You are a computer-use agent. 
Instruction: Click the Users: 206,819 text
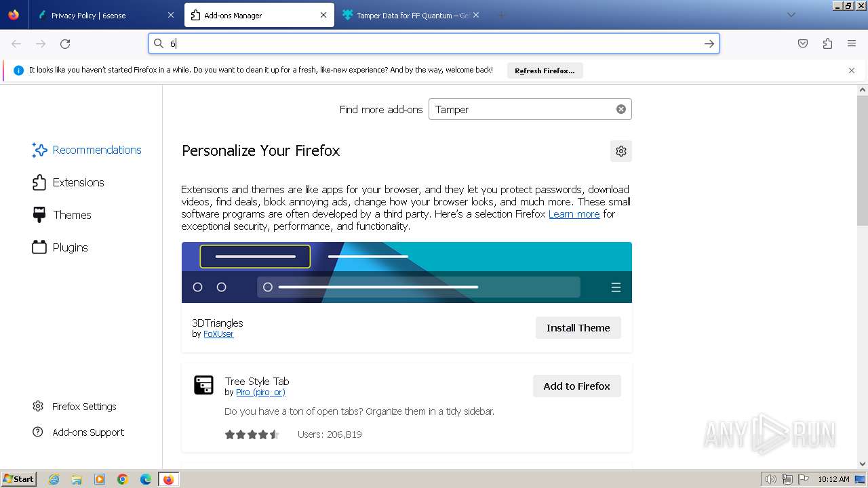(330, 434)
